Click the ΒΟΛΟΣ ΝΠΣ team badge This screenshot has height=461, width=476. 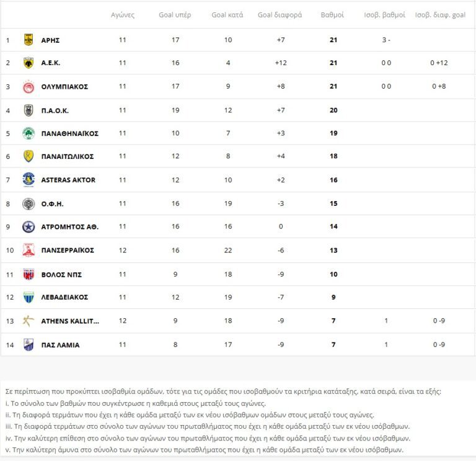point(28,274)
